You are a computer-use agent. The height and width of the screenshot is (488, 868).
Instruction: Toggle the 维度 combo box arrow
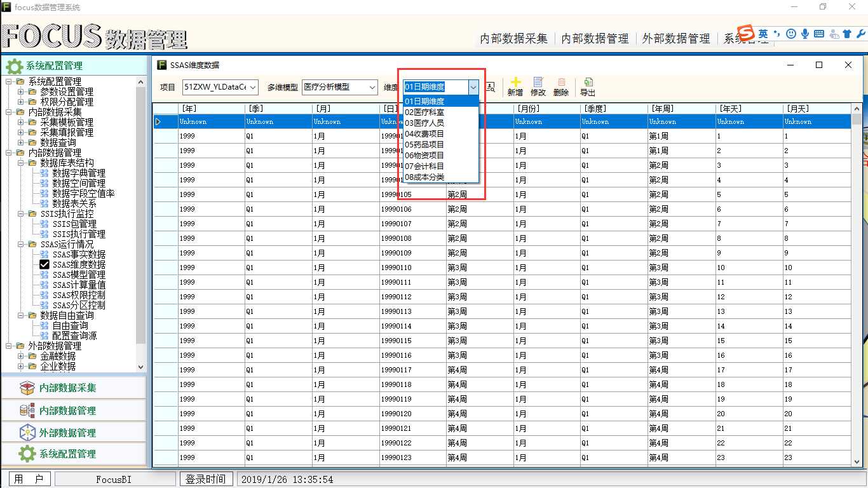[473, 87]
